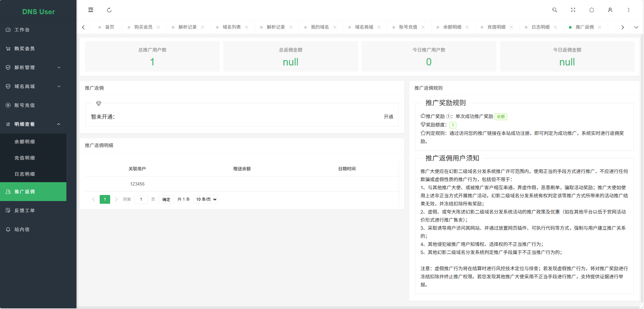Switch to the 账号充值 tab
Image resolution: width=644 pixels, height=309 pixels.
[408, 27]
